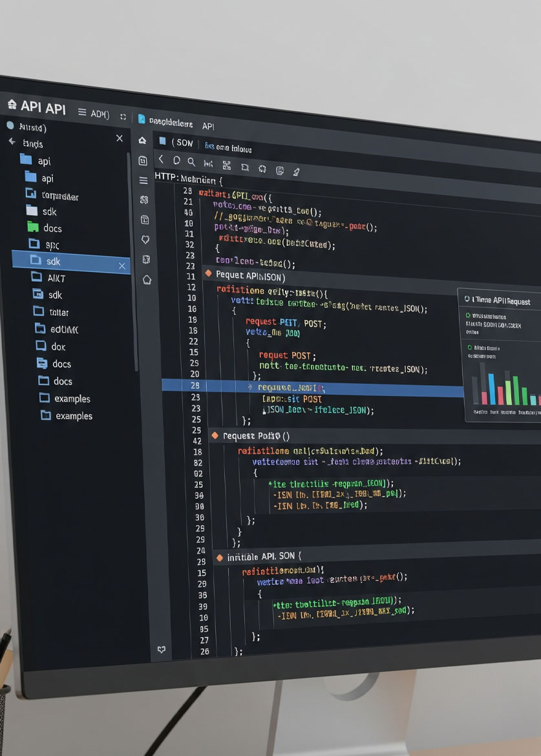Screen dimensions: 541x756
Task: Close the sidebar panel with the X
Action: (119, 138)
